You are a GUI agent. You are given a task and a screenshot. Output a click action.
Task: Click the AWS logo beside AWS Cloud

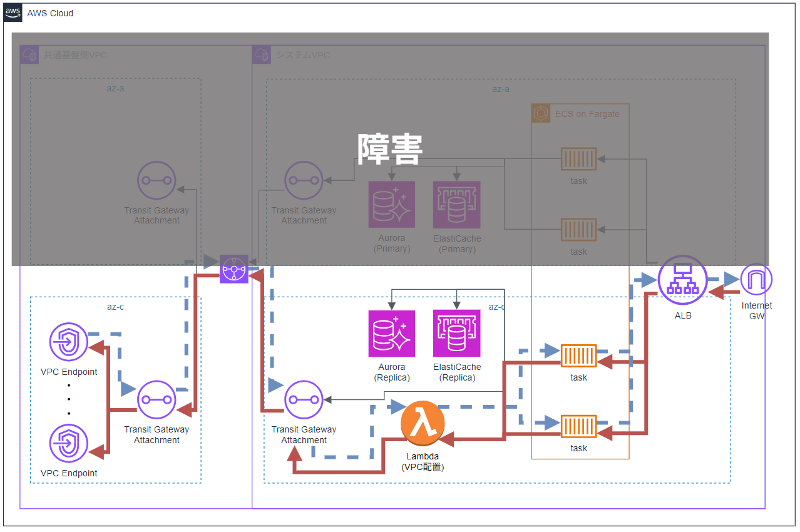(x=13, y=13)
